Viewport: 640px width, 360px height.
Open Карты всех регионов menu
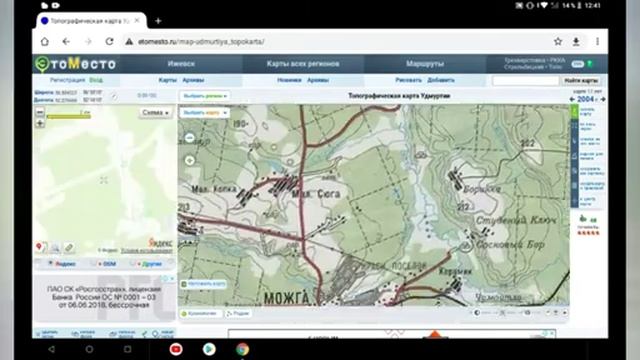click(303, 64)
